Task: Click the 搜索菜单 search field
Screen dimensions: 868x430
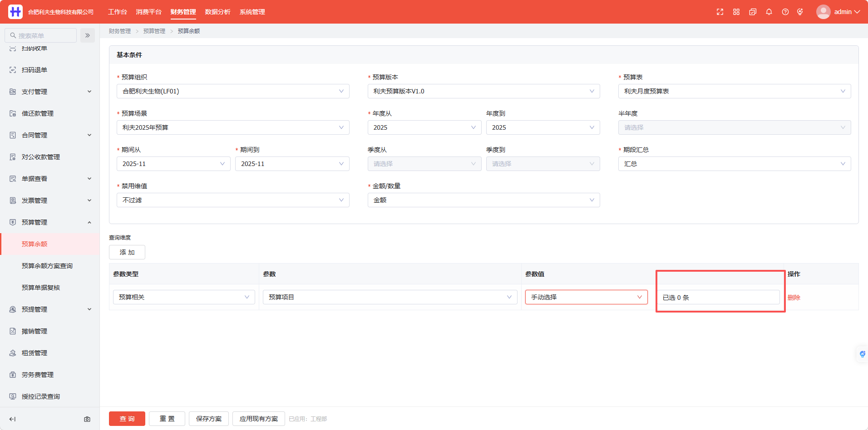Action: [41, 35]
